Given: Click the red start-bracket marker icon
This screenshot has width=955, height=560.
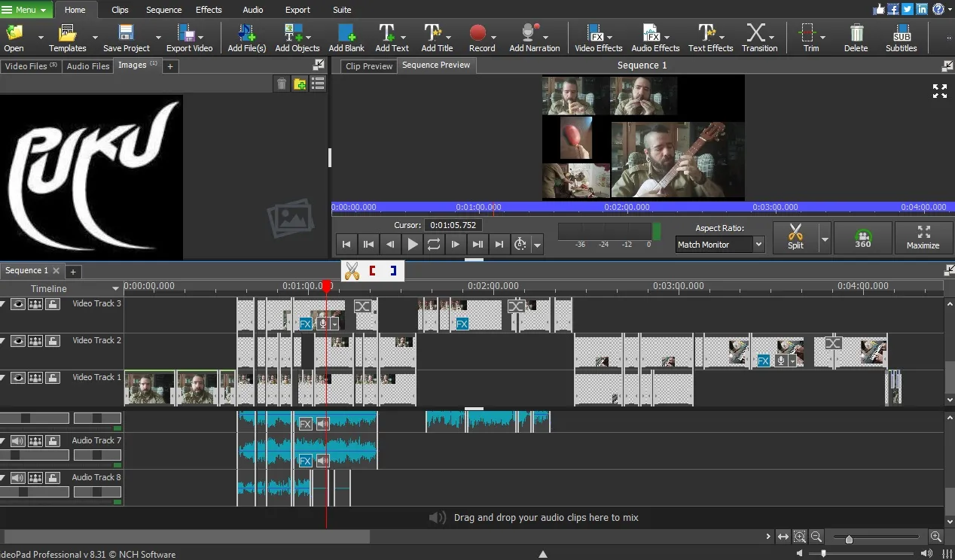Looking at the screenshot, I should click(372, 271).
